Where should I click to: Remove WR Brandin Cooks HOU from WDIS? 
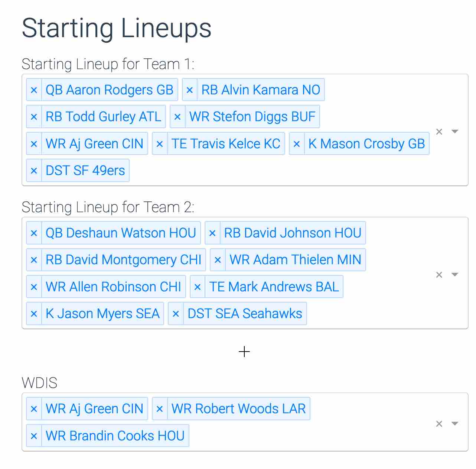point(34,436)
